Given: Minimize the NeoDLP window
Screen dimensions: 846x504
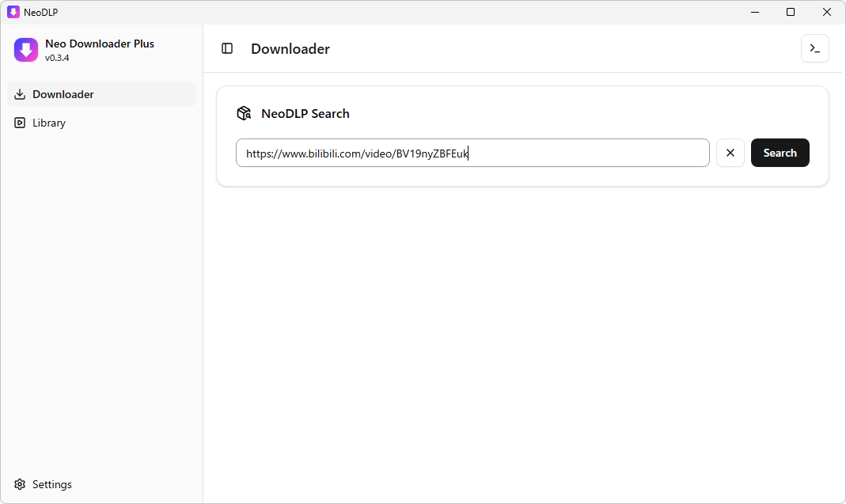Looking at the screenshot, I should (754, 12).
